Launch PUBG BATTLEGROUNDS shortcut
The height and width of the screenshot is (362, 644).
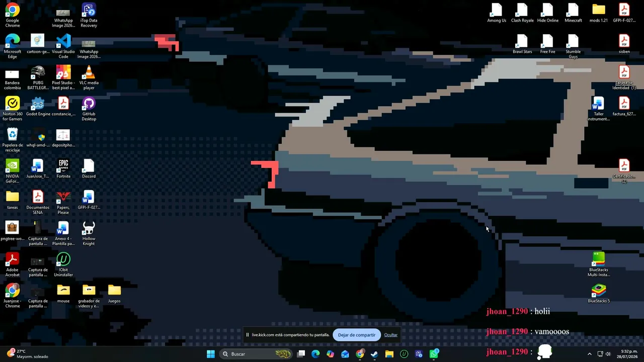38,78
